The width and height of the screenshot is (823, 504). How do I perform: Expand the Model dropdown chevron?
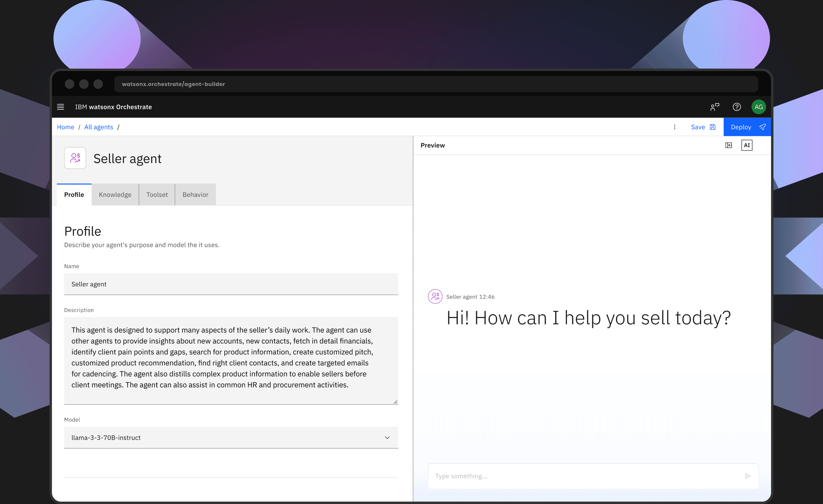(x=387, y=438)
